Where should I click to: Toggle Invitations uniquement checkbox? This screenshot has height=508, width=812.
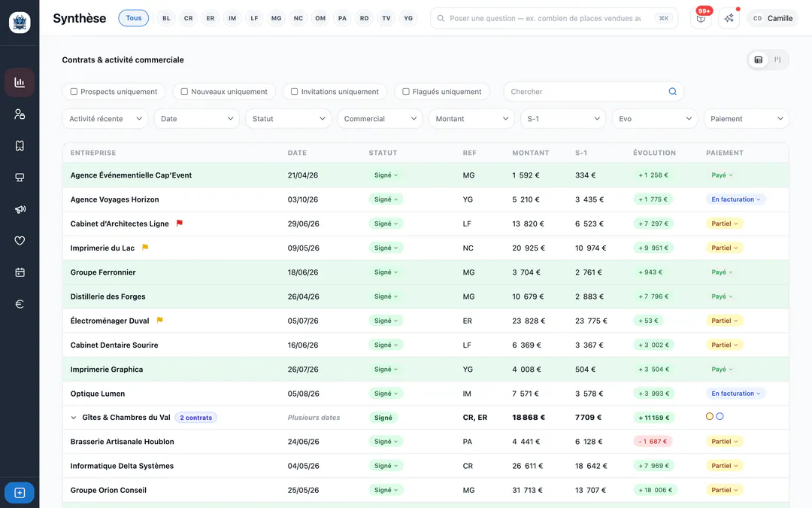(x=294, y=91)
